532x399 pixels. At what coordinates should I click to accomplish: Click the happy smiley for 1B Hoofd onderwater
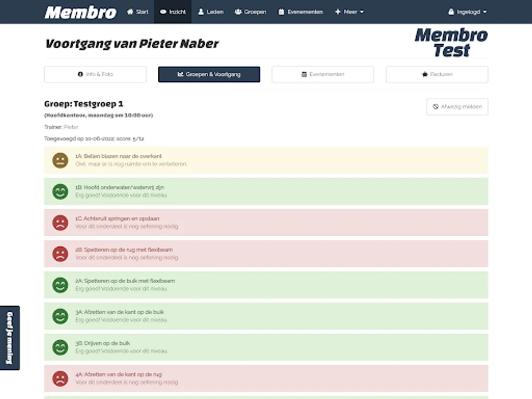[x=60, y=192]
